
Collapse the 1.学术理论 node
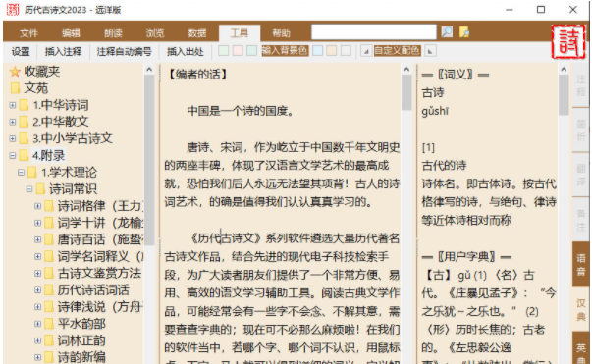(22, 173)
